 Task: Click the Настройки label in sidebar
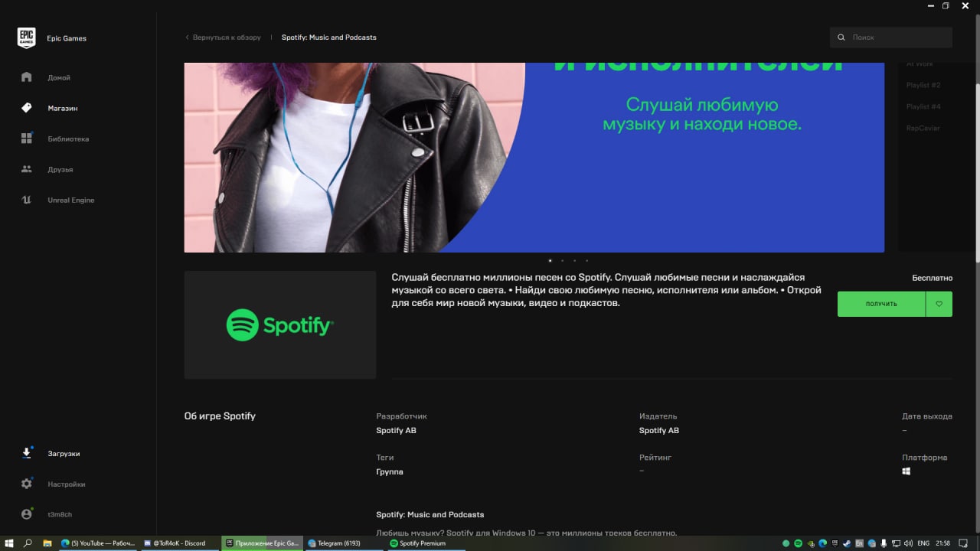click(67, 484)
